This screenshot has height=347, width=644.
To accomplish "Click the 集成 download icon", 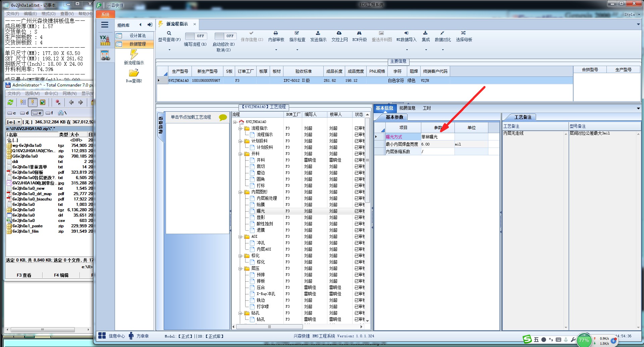I will point(425,33).
